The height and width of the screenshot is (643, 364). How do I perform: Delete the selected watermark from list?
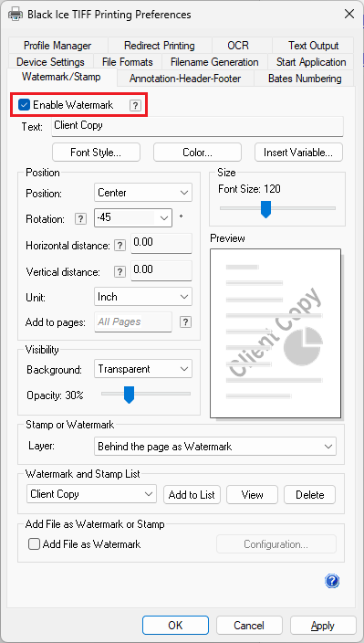310,494
